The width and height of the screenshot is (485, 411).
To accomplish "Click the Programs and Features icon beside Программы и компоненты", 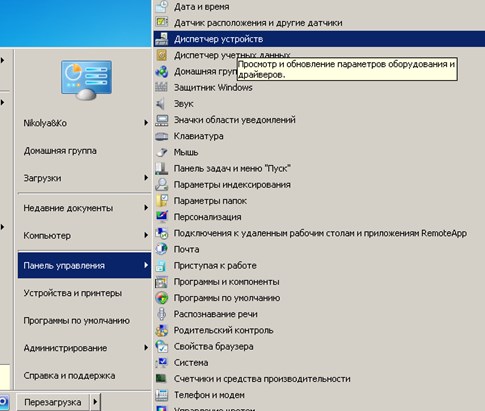I will click(x=162, y=282).
